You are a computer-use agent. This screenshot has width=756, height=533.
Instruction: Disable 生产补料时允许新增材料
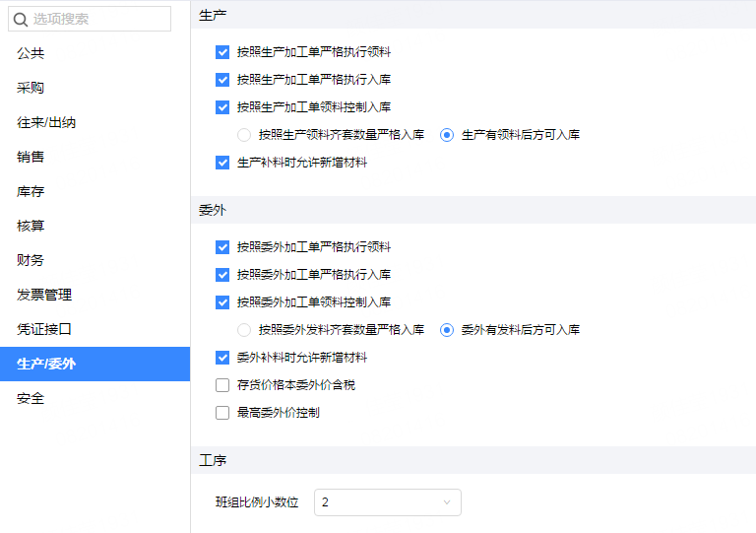tap(222, 163)
